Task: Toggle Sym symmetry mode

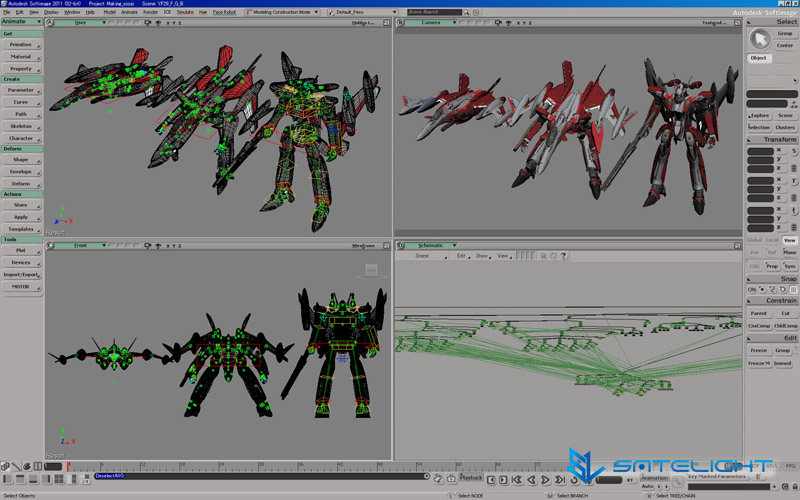Action: (x=790, y=266)
